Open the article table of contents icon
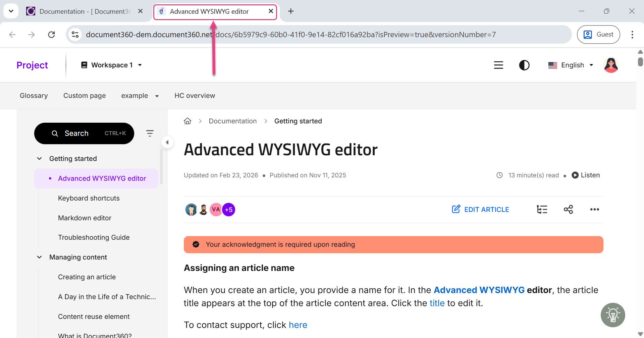The height and width of the screenshot is (338, 644). [x=542, y=209]
